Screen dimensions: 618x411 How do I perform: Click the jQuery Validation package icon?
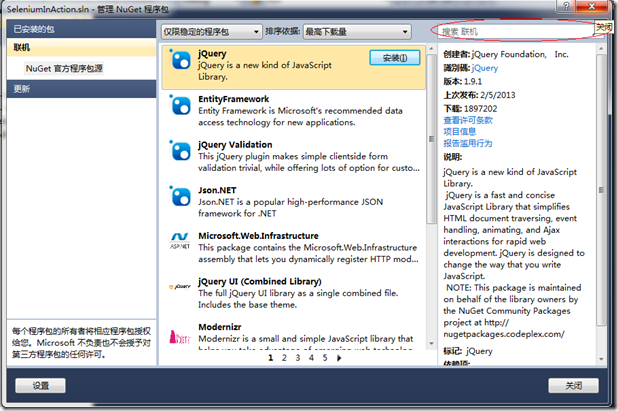click(x=181, y=151)
